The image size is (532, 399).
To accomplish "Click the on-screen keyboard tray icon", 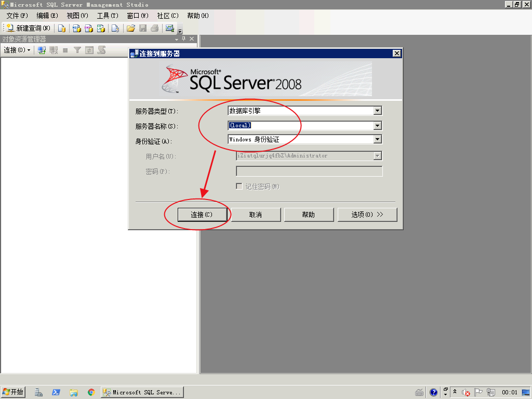I will click(x=419, y=393).
